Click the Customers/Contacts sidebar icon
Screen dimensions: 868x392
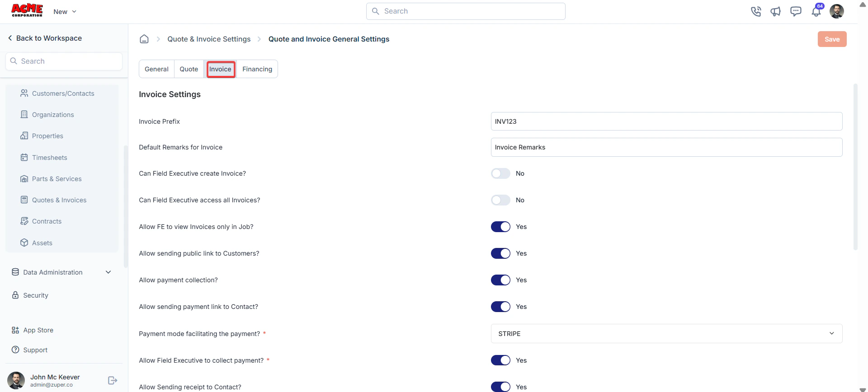pos(24,93)
